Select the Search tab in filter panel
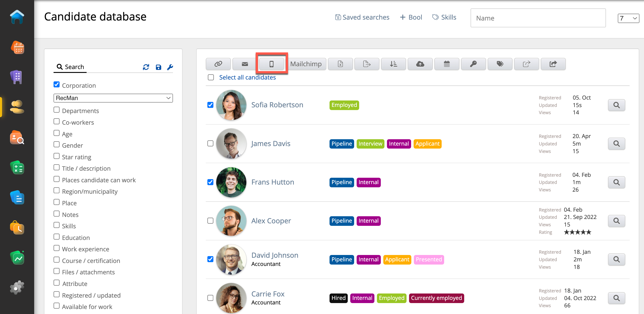The height and width of the screenshot is (314, 644). (x=70, y=67)
